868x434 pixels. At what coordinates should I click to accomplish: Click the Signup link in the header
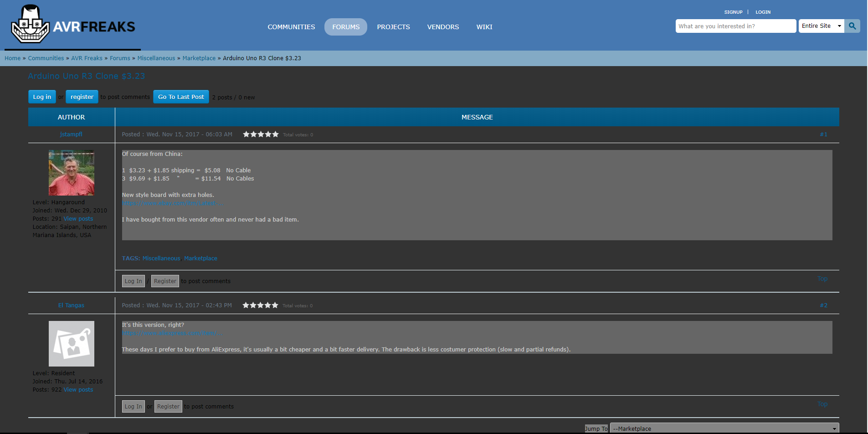tap(733, 12)
